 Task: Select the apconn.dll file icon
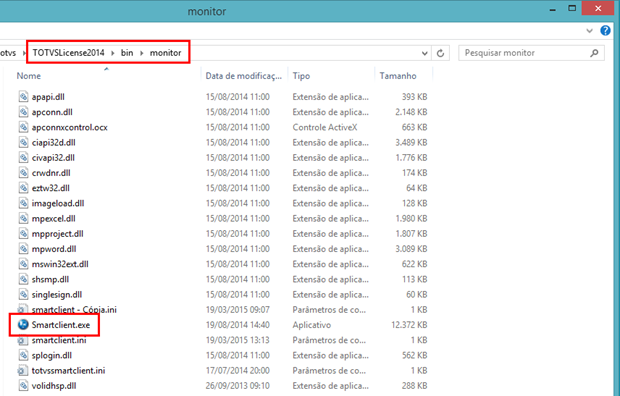[x=23, y=112]
